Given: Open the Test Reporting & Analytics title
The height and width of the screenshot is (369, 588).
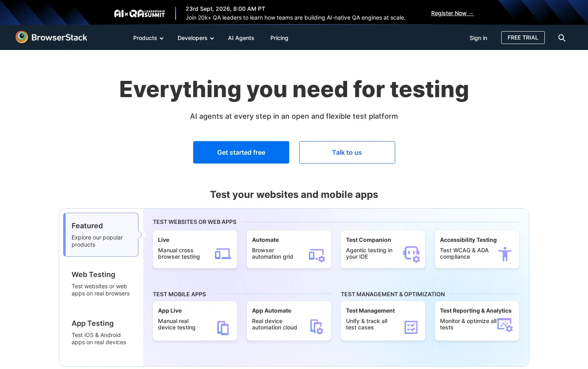Looking at the screenshot, I should [x=476, y=311].
